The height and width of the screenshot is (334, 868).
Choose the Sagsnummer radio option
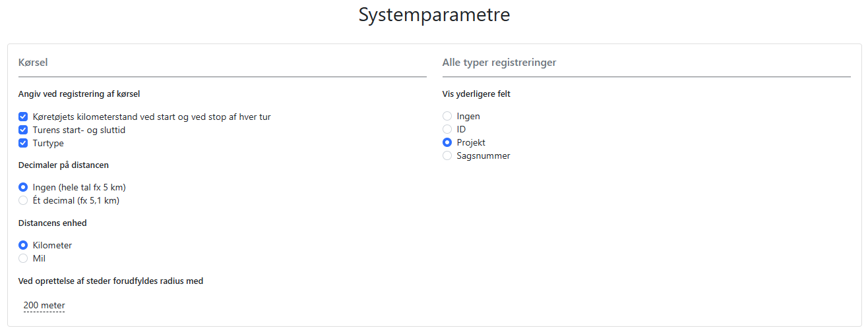click(x=447, y=155)
